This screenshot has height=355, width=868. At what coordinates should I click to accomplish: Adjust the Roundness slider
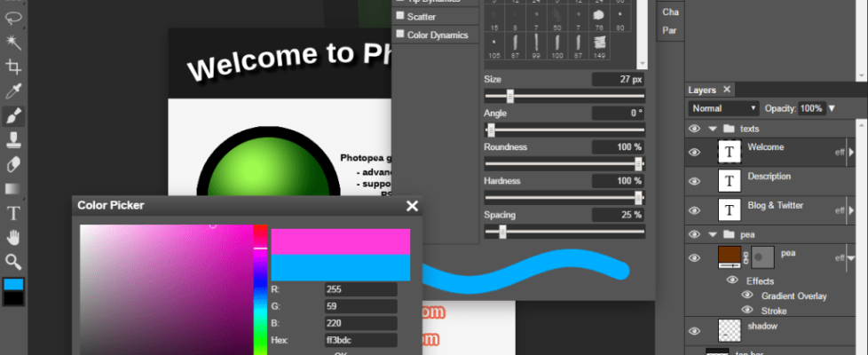564,164
